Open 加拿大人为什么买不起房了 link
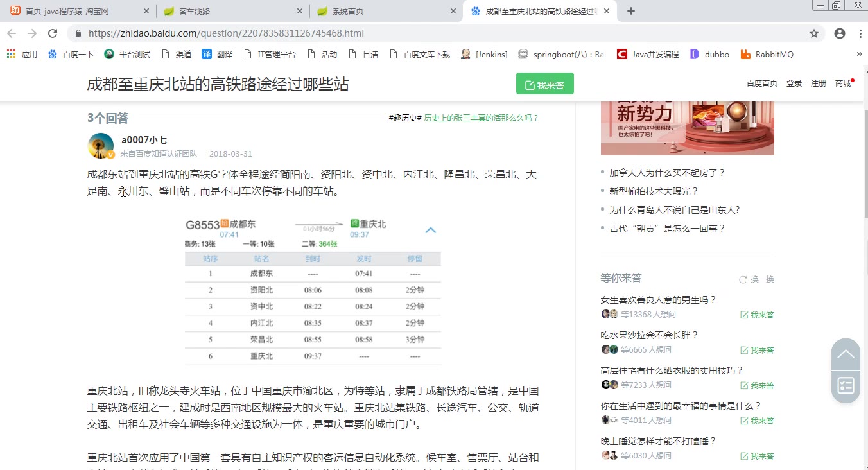The image size is (868, 470). click(667, 173)
